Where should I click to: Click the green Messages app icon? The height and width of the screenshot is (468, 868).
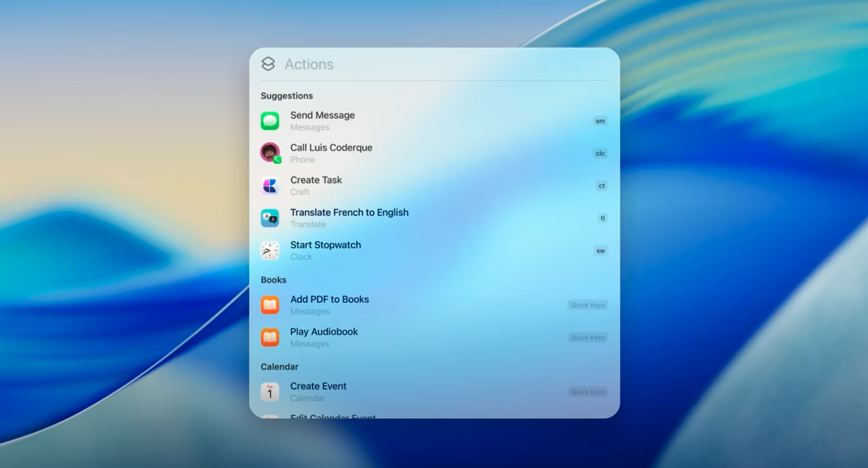pos(270,121)
